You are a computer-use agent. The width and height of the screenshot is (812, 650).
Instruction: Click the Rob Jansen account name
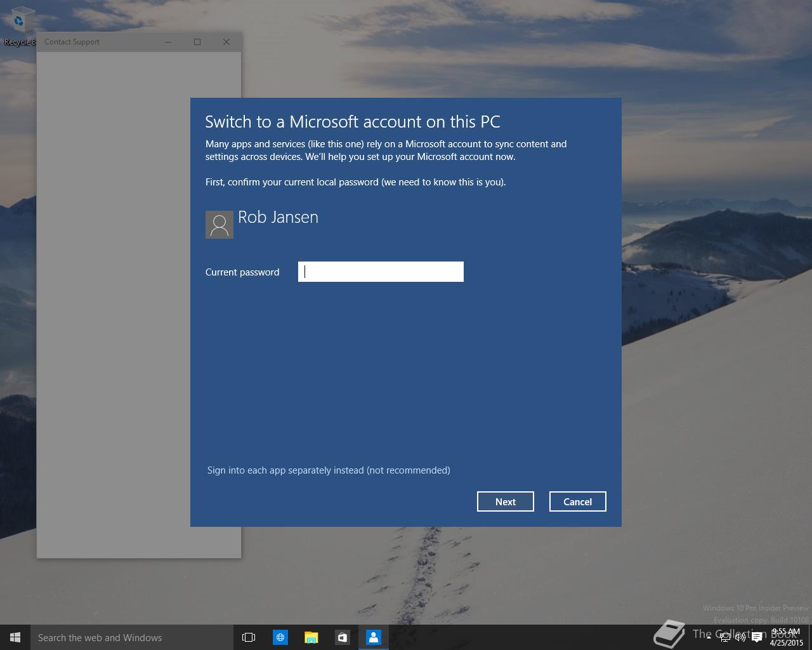tap(278, 217)
